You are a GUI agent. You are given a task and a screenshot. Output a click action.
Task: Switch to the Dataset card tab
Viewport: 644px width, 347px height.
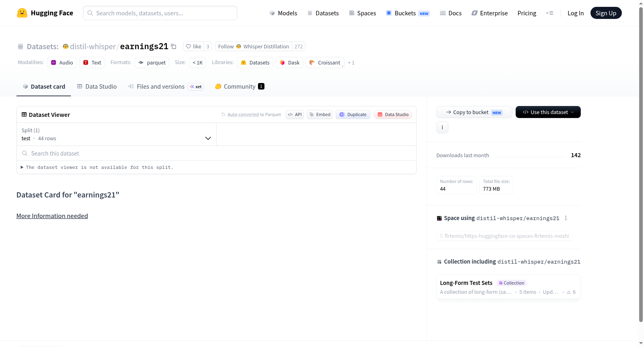pos(44,86)
